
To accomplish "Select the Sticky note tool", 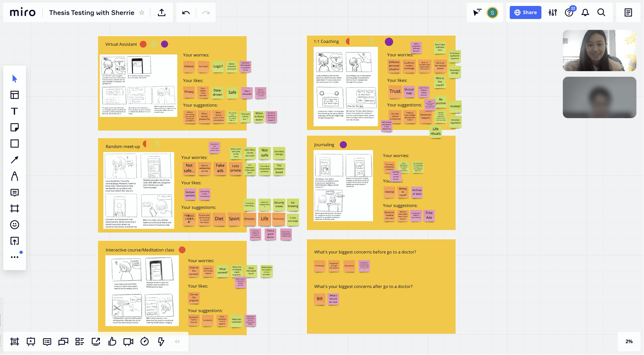I will tap(15, 127).
